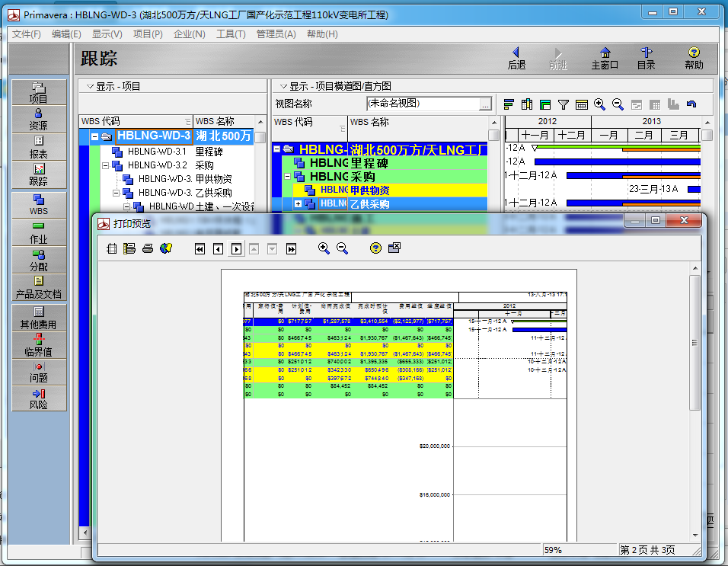Open the 分配 (Assignments) sidebar button

(39, 260)
